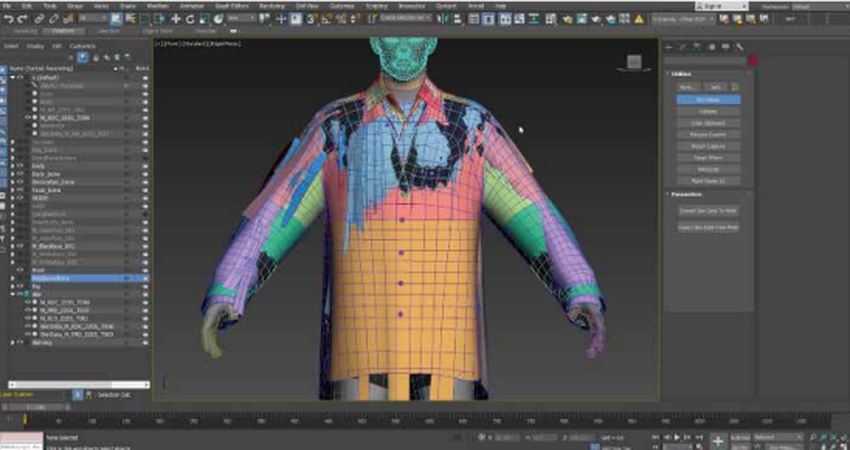The width and height of the screenshot is (850, 450).
Task: Open the Modify tab in command panel
Action: (x=683, y=47)
